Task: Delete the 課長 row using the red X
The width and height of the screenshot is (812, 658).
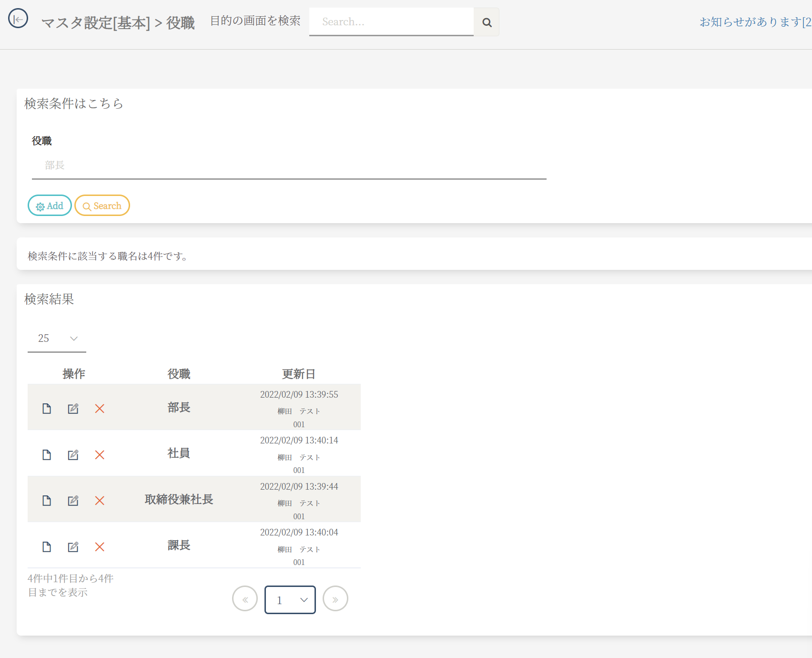Action: point(100,547)
